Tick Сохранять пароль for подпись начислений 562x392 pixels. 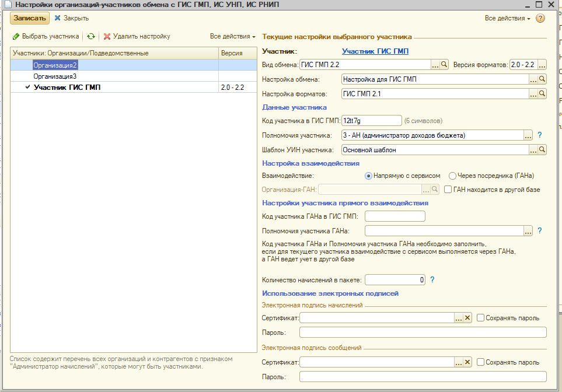480,318
